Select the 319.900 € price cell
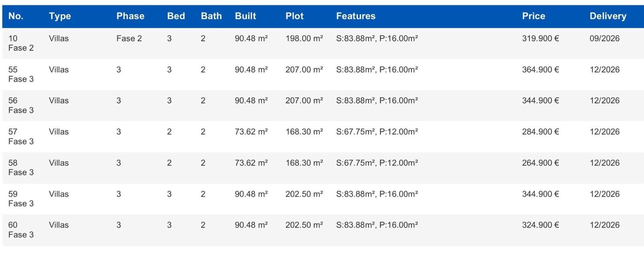644x253 pixels. click(540, 39)
